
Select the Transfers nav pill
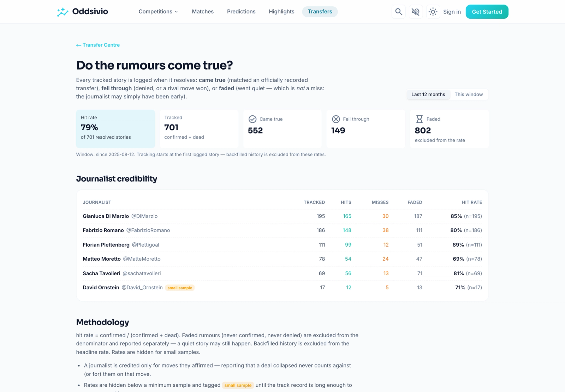click(320, 12)
